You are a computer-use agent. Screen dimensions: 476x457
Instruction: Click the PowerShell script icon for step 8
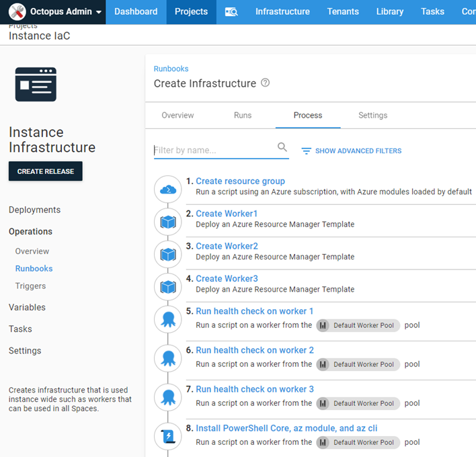pos(168,437)
